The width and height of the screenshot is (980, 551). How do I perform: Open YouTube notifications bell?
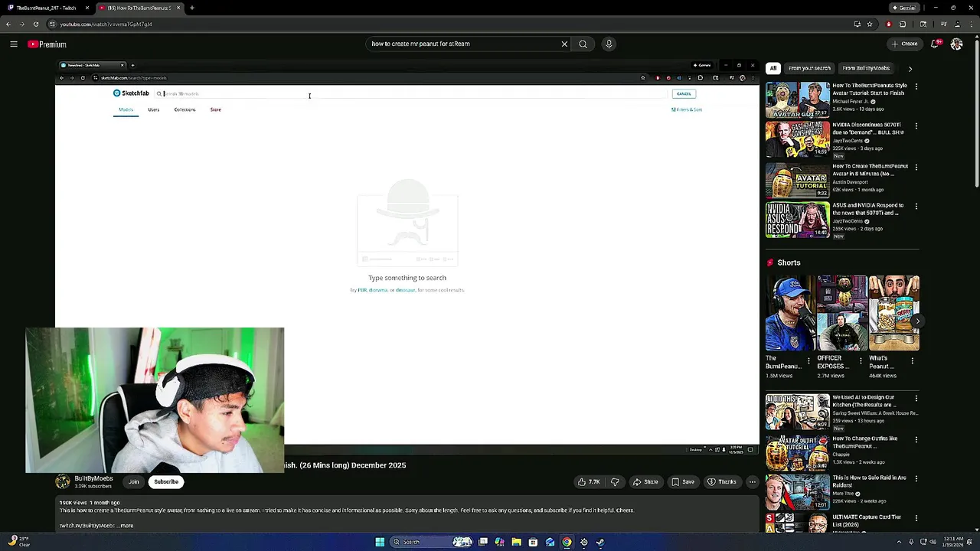coord(935,44)
